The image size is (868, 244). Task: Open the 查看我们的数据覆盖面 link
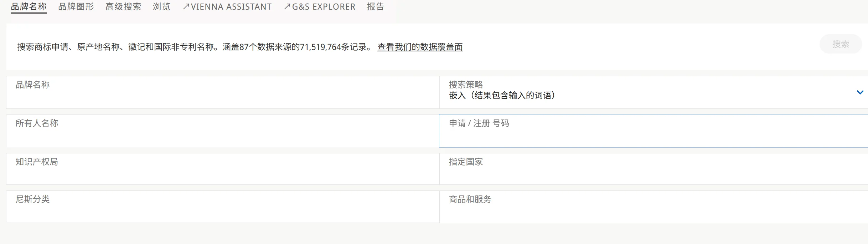(420, 47)
